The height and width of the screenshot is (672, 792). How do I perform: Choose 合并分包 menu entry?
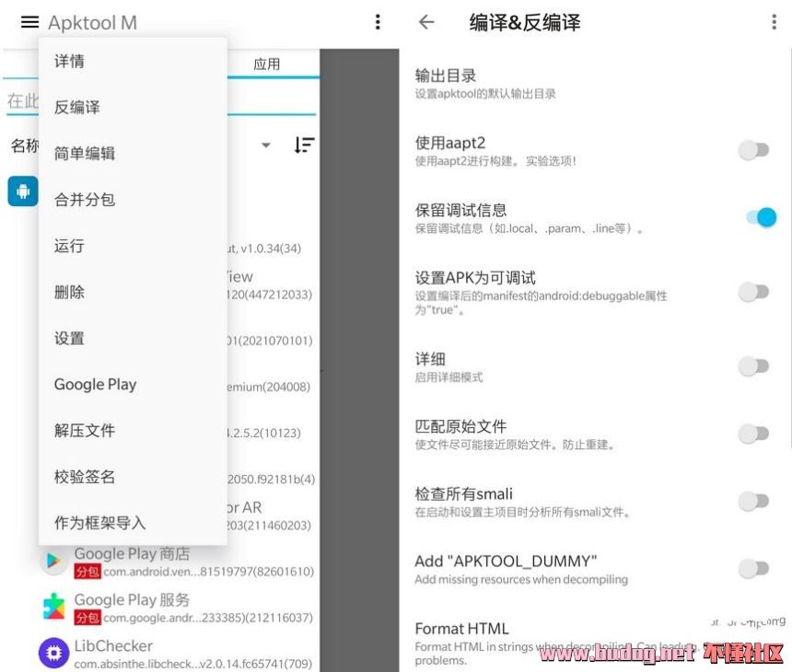[133, 200]
